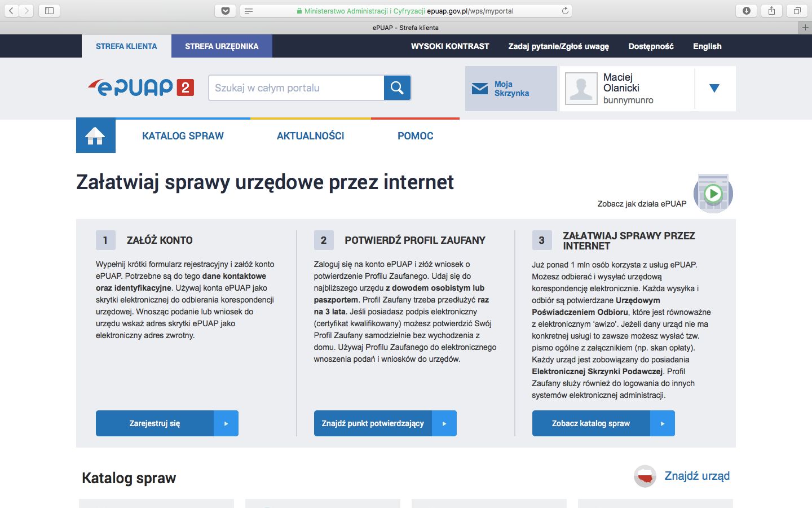Click the ePUAP 2 logo
The image size is (812, 508).
pos(139,87)
